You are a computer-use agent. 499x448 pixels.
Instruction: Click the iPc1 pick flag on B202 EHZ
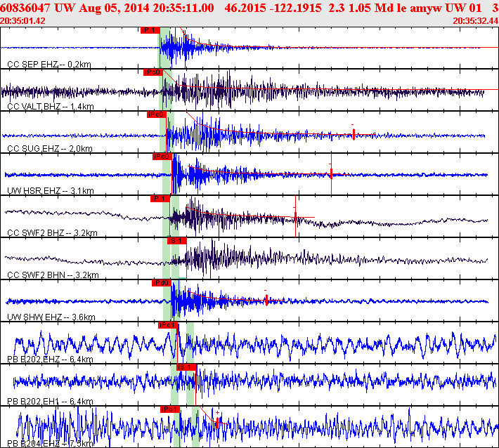(168, 325)
